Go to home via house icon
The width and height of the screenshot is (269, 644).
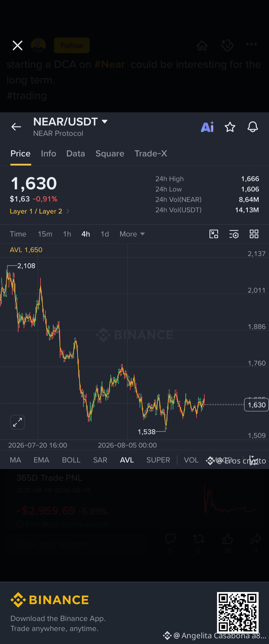(202, 45)
